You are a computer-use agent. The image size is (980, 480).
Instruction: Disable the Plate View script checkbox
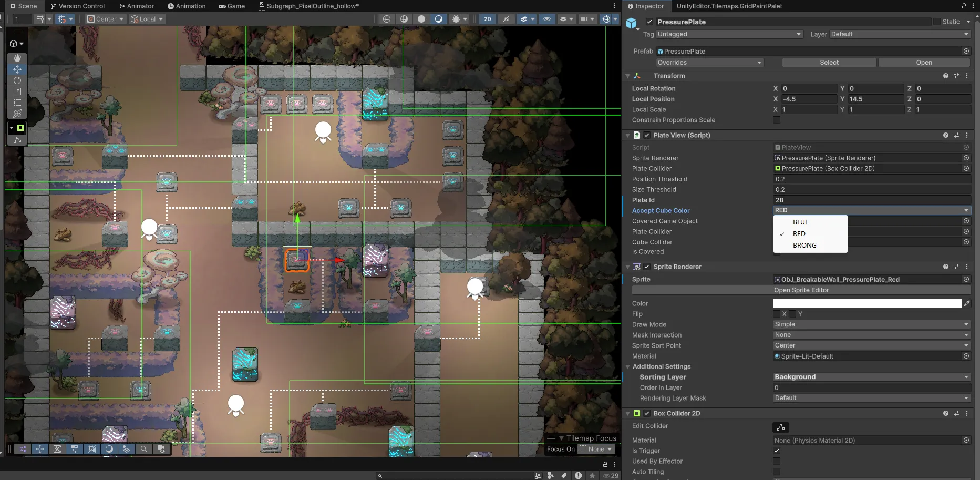[x=647, y=135]
